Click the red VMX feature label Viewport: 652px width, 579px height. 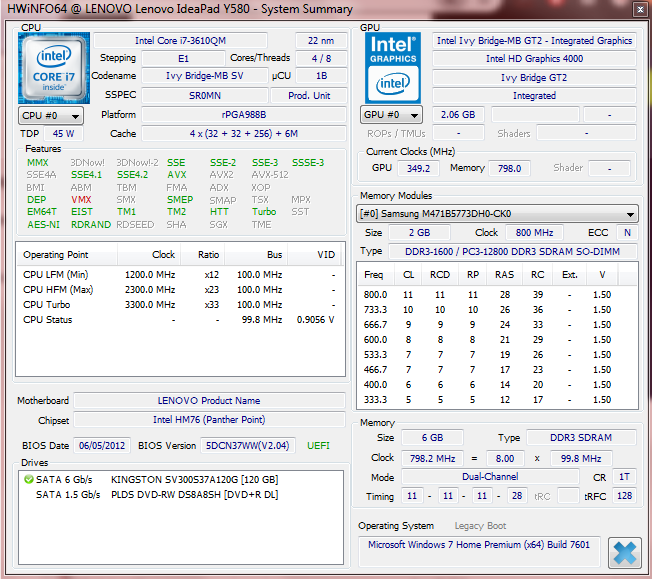[x=81, y=200]
